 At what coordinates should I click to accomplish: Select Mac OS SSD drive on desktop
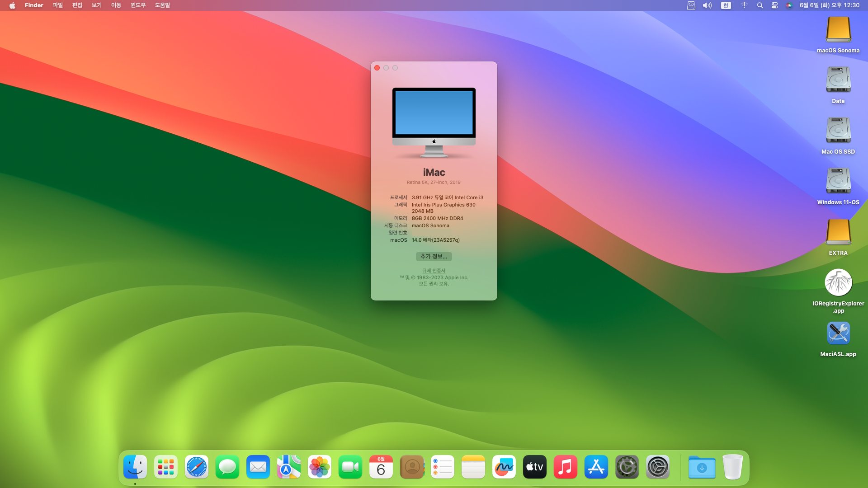839,131
